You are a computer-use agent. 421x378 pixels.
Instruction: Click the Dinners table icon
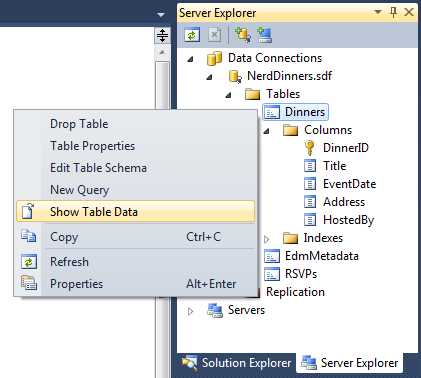272,112
